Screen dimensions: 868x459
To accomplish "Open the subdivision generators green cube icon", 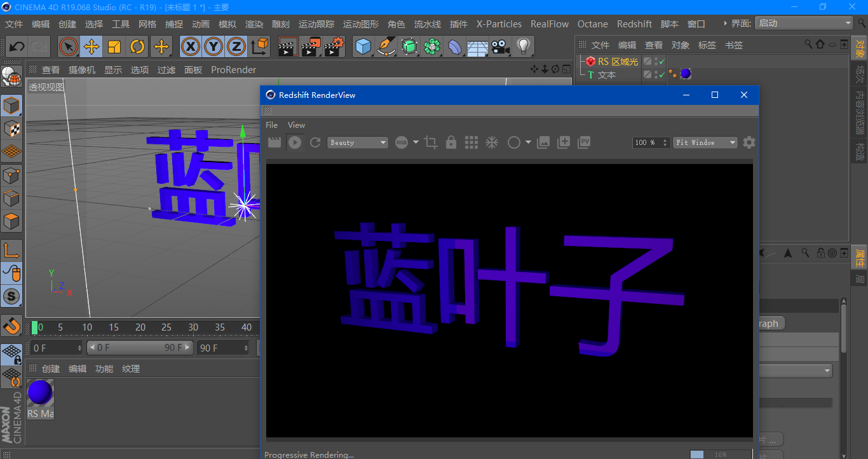I will click(x=409, y=46).
